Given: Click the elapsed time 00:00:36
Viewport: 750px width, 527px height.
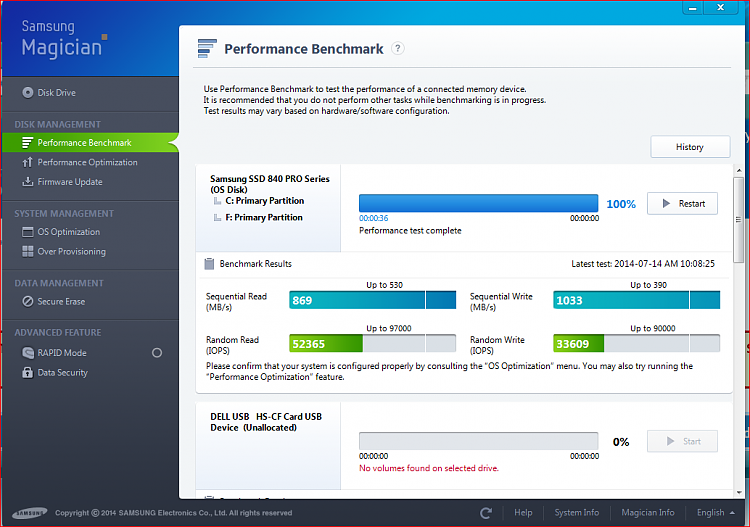Looking at the screenshot, I should pos(374,218).
